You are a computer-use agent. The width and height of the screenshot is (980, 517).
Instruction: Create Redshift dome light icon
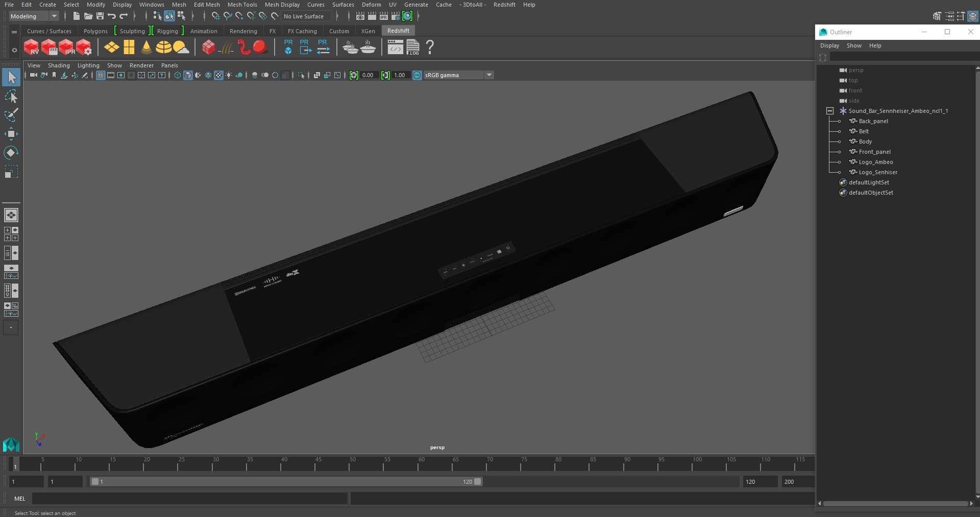tap(163, 48)
